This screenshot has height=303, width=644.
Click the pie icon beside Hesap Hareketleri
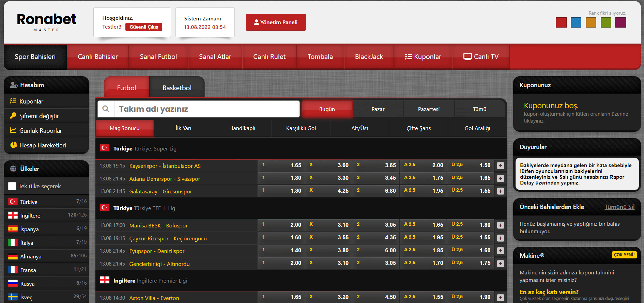point(13,145)
